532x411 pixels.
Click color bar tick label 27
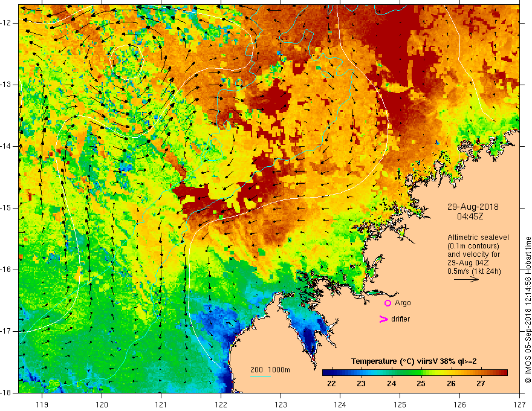click(481, 384)
